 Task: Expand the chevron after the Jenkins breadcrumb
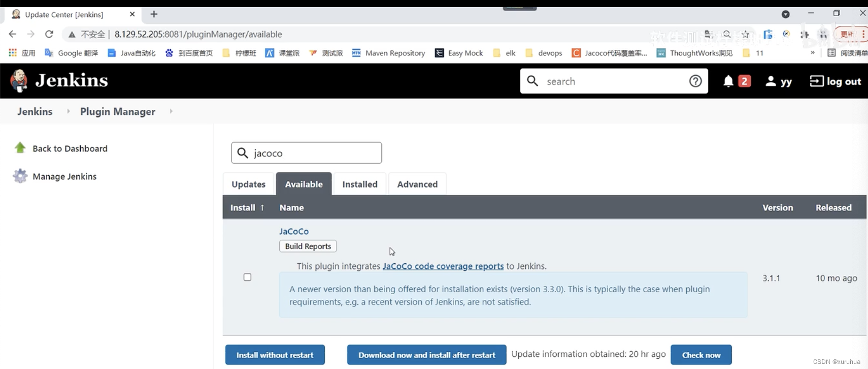pos(68,111)
